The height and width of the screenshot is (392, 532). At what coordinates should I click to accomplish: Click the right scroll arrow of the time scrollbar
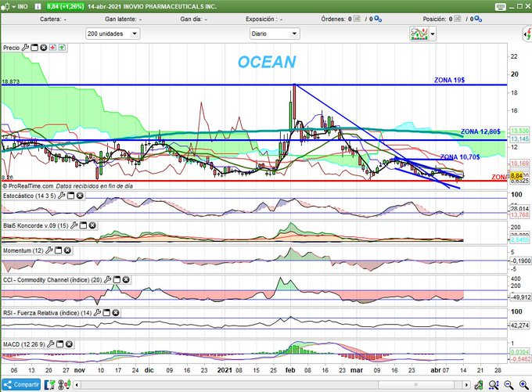tap(466, 385)
